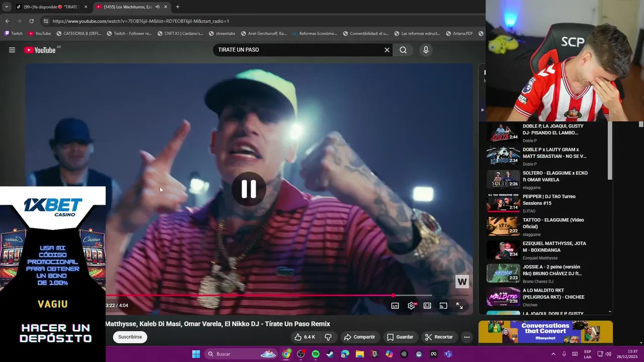Screen dimensions: 644x362
Task: Close the TikTok tab
Action: [86, 7]
